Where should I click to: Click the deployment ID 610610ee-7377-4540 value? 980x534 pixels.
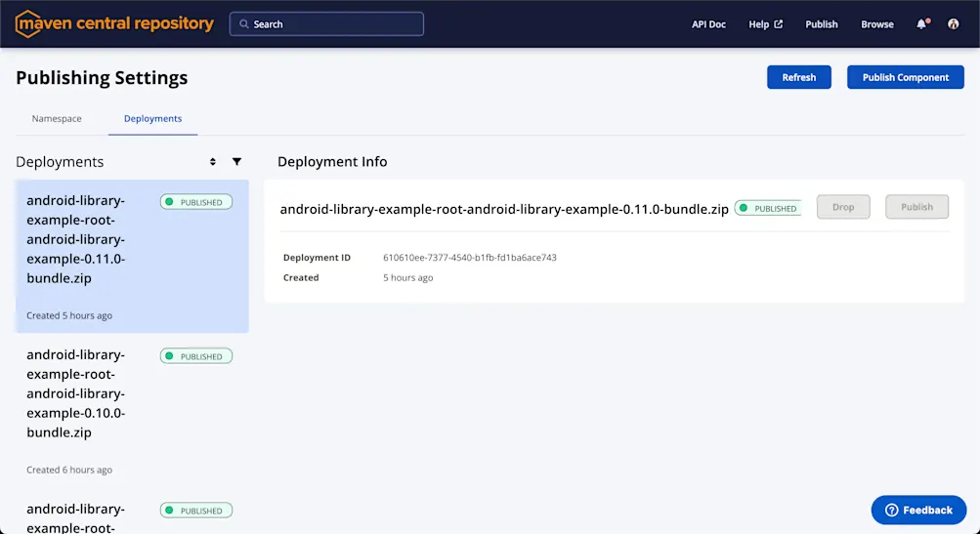pyautogui.click(x=469, y=258)
